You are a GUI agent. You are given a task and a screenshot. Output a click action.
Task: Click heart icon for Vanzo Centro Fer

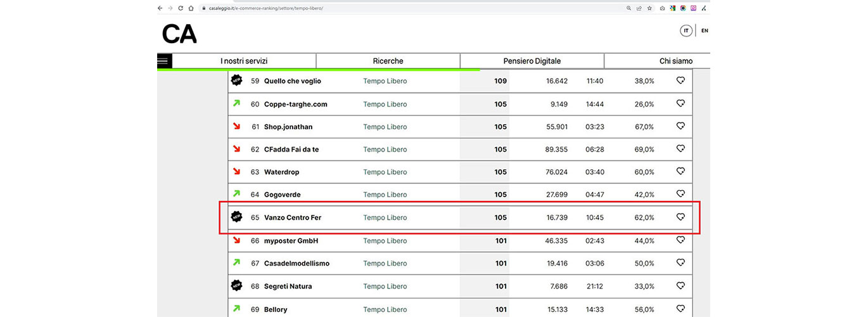pyautogui.click(x=680, y=217)
